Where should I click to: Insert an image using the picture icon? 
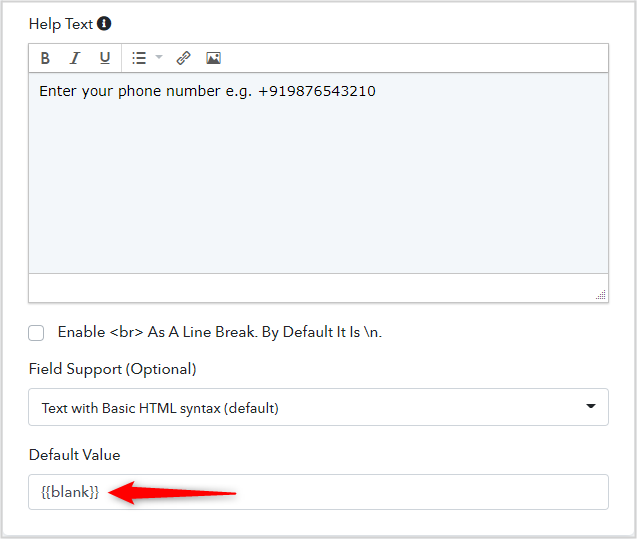pos(213,58)
